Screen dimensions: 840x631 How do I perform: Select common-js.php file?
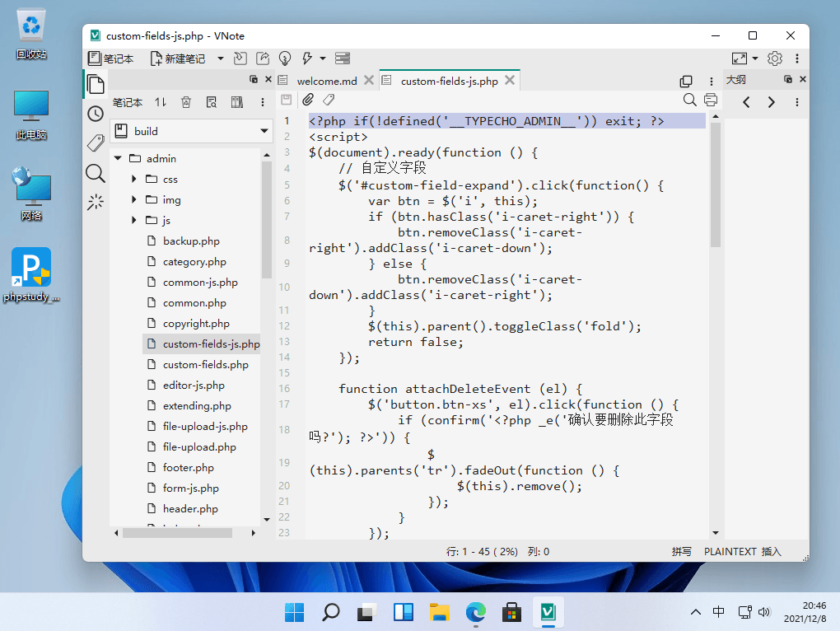click(x=200, y=283)
